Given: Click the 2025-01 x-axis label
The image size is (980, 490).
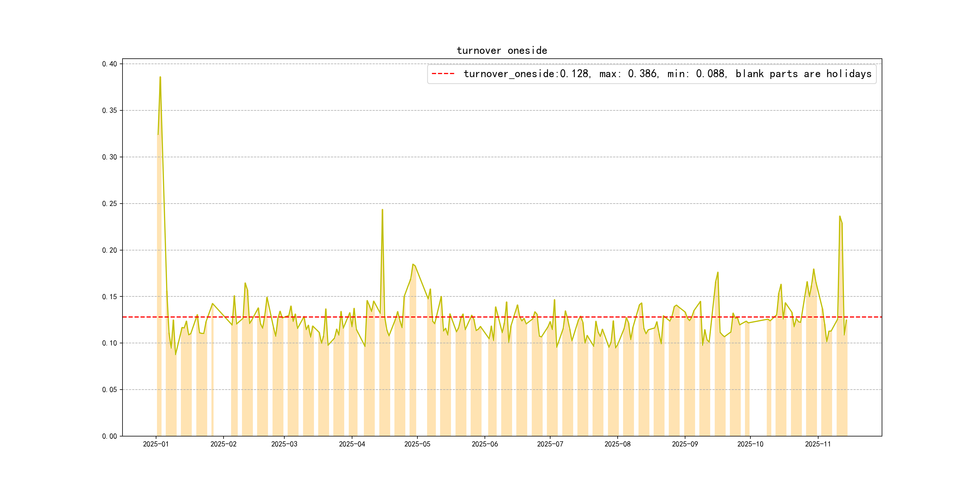Looking at the screenshot, I should pos(155,444).
